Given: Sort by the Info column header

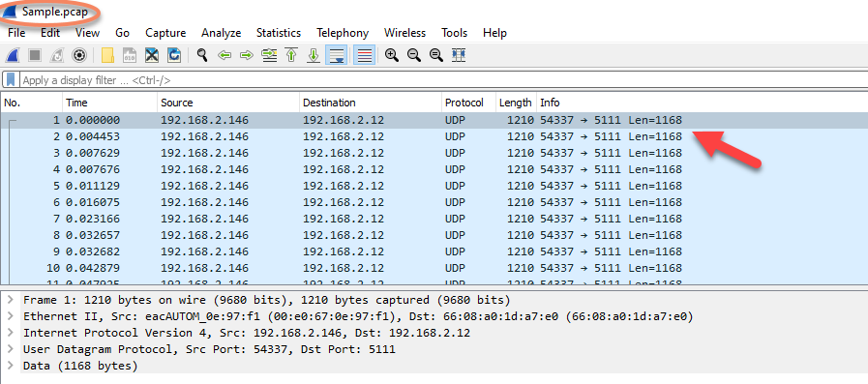Looking at the screenshot, I should point(702,103).
